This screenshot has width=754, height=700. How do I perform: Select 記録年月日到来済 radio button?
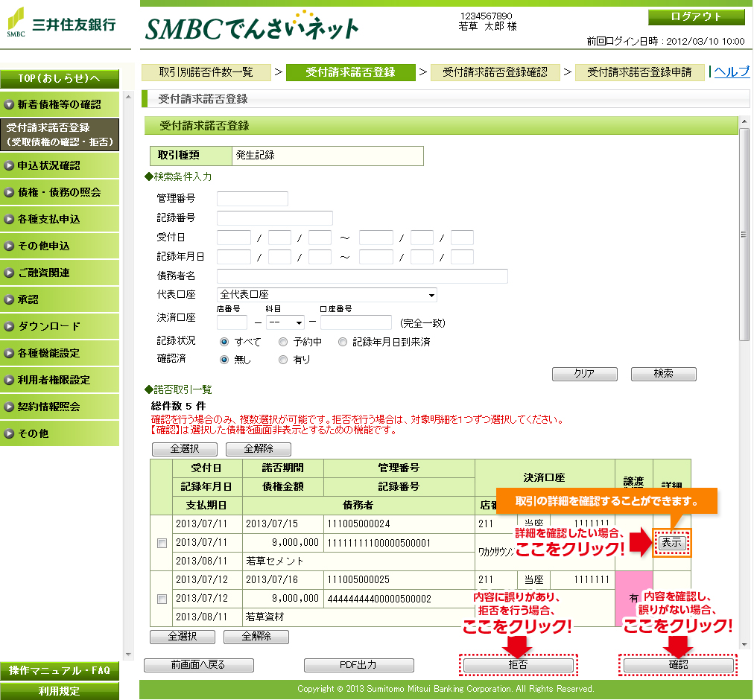point(343,342)
